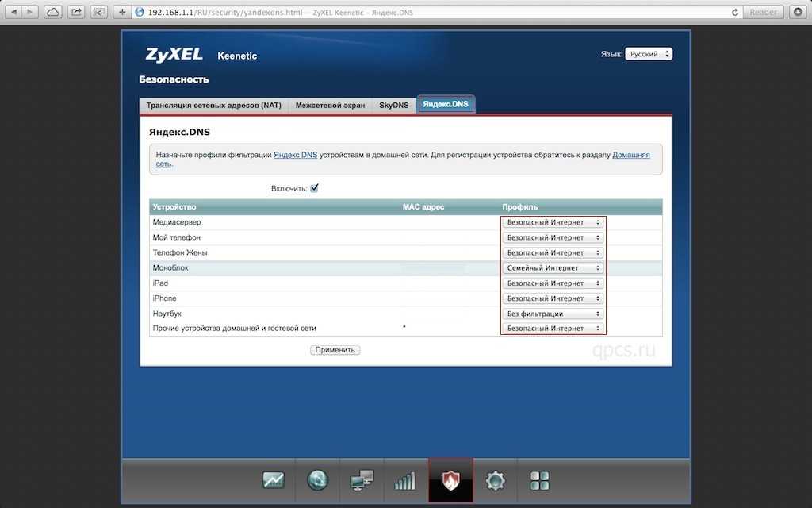Open the applications grid icon
This screenshot has height=508, width=812.
coord(539,480)
